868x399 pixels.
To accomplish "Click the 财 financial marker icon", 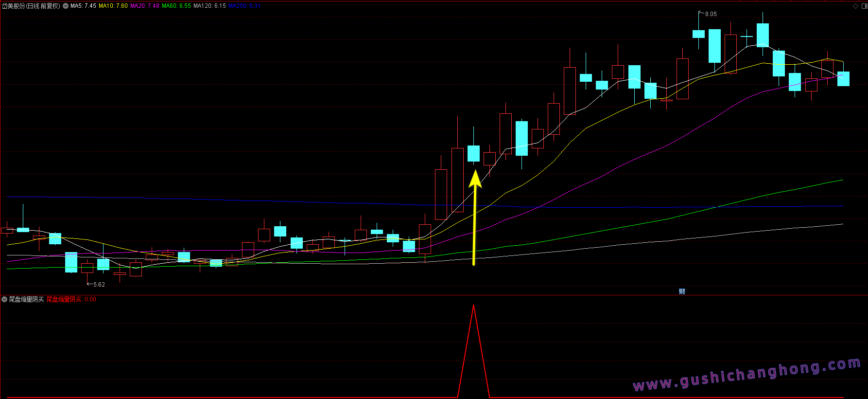I will coord(682,291).
